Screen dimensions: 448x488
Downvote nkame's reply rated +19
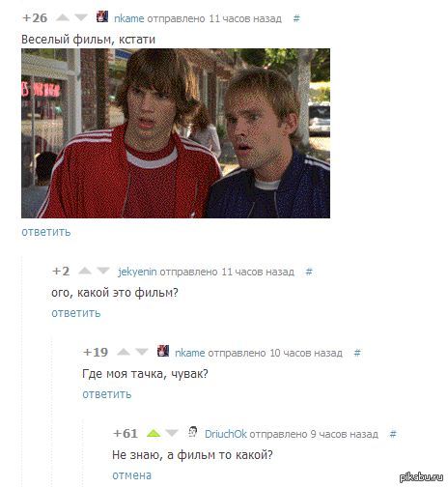click(142, 352)
